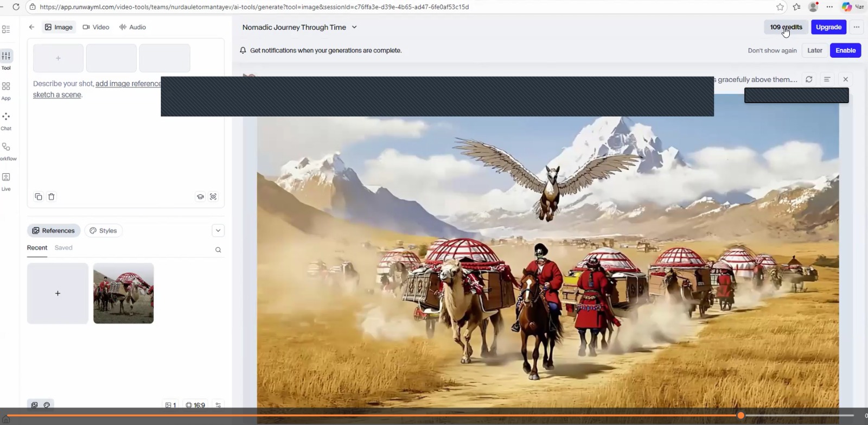Click the Upgrade button

coord(828,27)
